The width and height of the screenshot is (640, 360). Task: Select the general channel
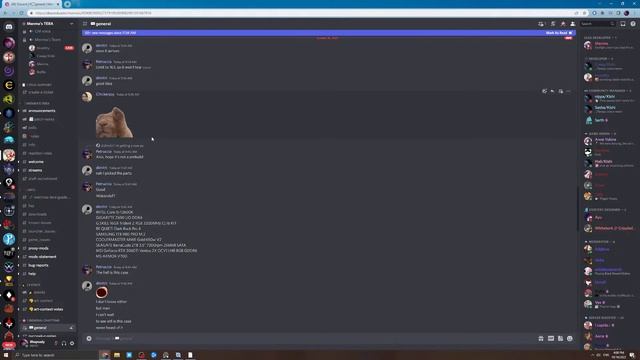click(x=48, y=328)
